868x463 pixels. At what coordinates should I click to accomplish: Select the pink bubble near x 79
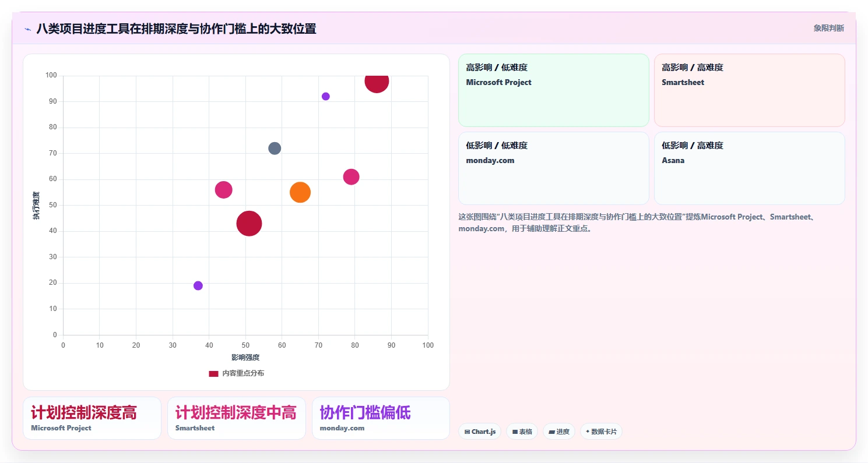[x=351, y=177]
